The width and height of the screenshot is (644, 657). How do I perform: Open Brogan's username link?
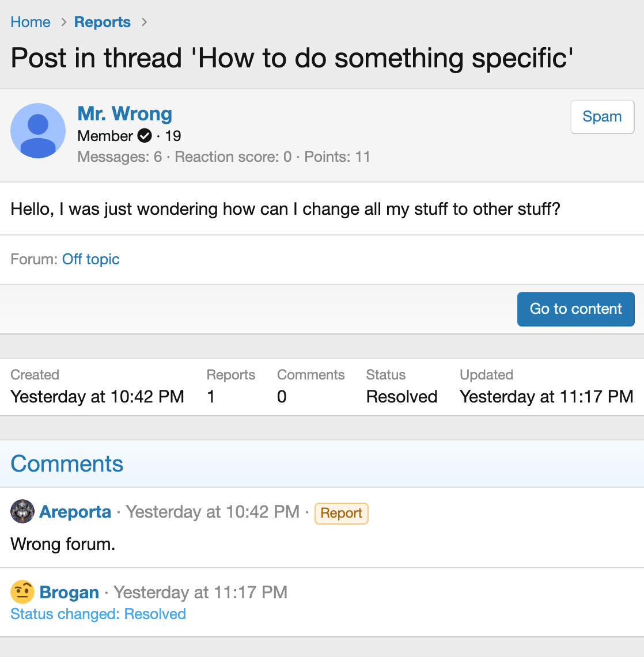pyautogui.click(x=70, y=592)
